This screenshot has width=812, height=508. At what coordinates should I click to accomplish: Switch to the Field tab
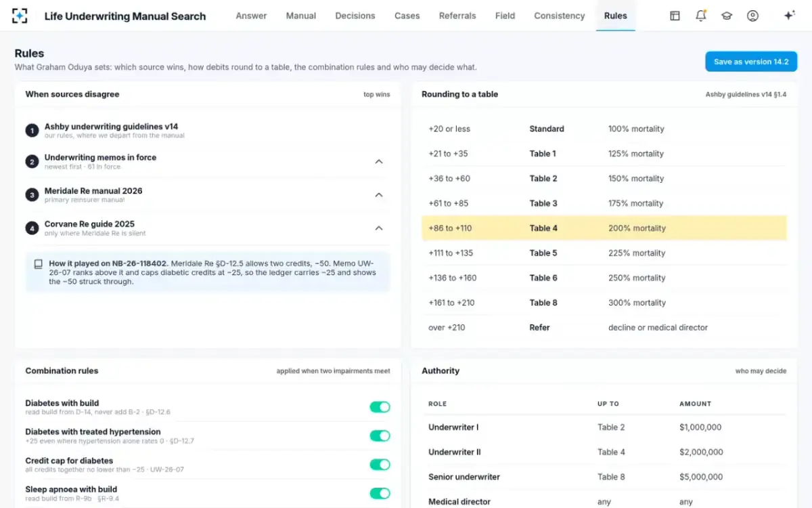(505, 16)
